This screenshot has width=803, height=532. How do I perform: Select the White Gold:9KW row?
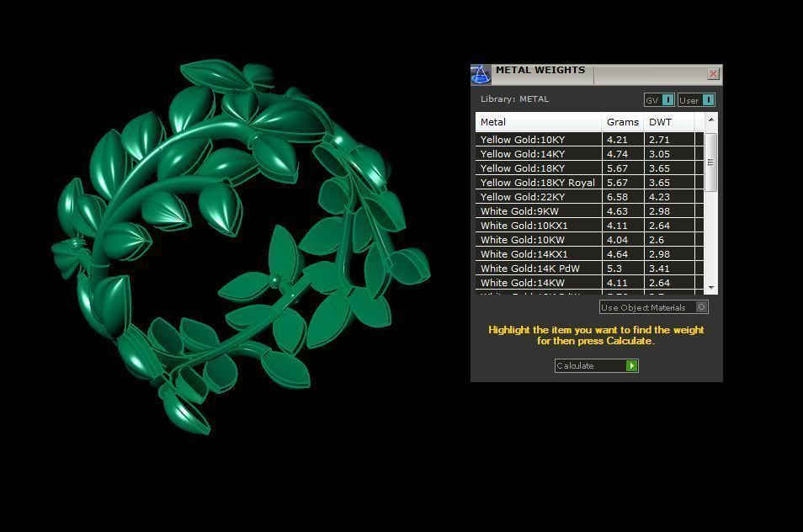[589, 211]
